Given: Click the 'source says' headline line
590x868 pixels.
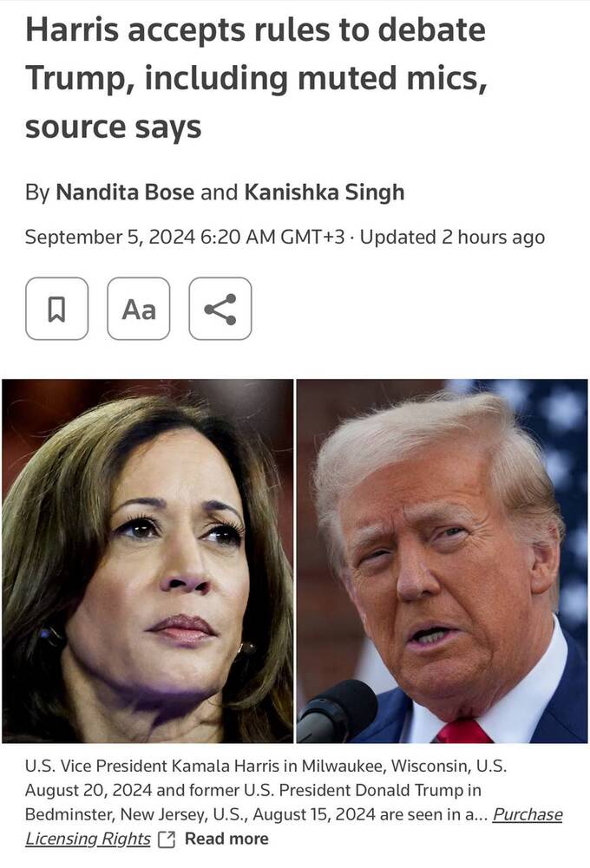Looking at the screenshot, I should pos(113,127).
